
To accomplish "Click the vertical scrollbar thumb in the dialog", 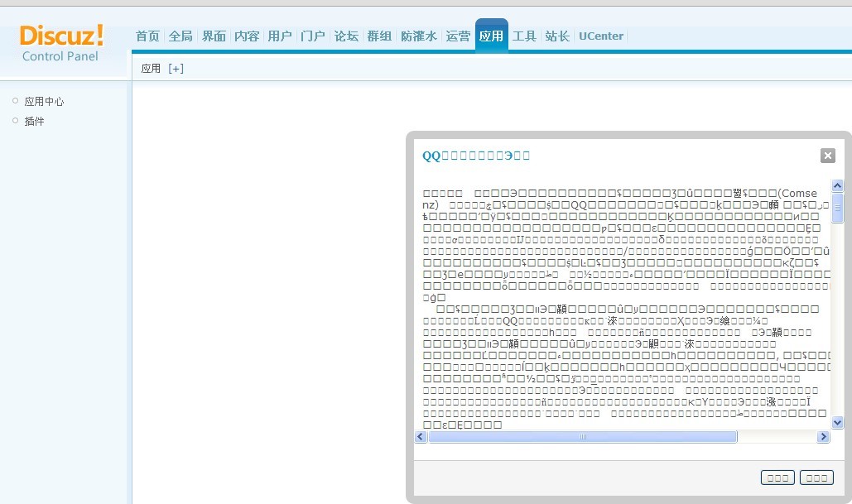I will tap(837, 208).
